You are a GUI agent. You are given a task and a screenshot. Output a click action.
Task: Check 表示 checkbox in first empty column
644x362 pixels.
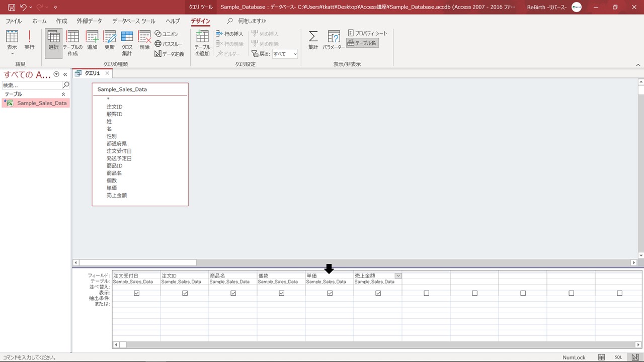(x=426, y=293)
